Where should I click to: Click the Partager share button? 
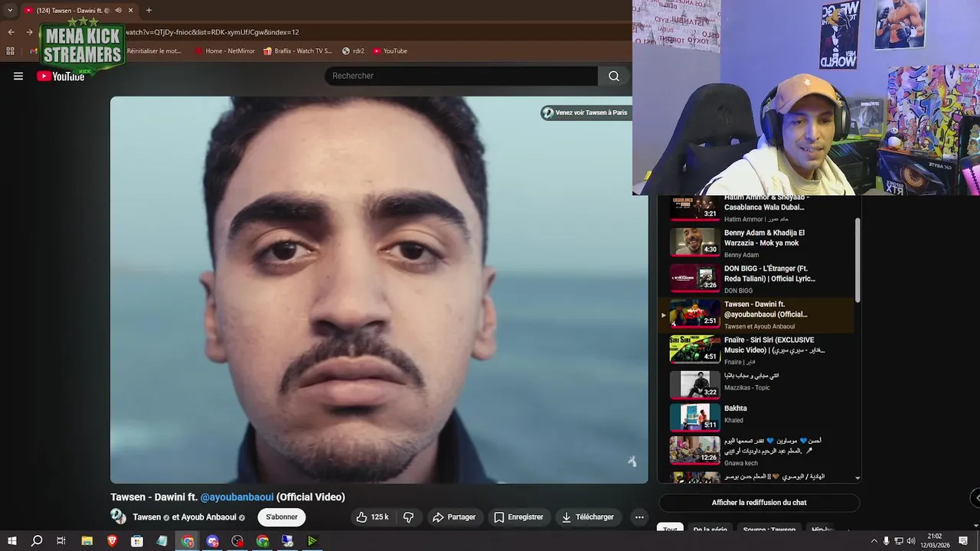454,517
